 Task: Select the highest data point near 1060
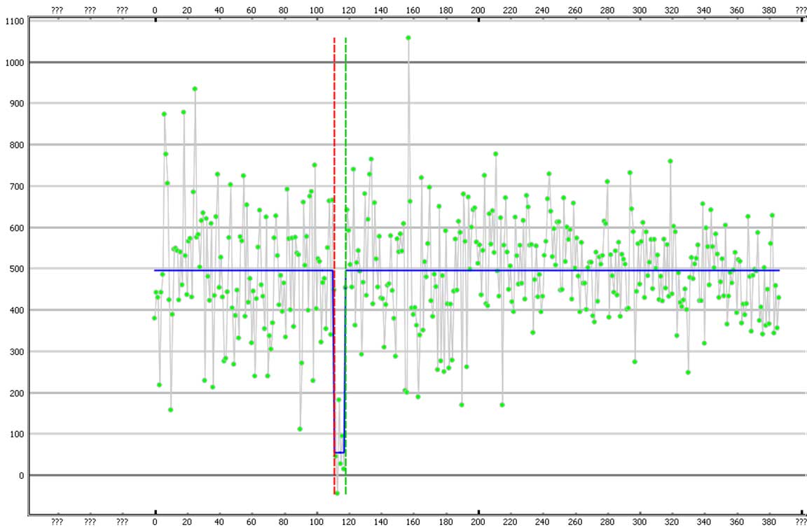click(x=408, y=38)
